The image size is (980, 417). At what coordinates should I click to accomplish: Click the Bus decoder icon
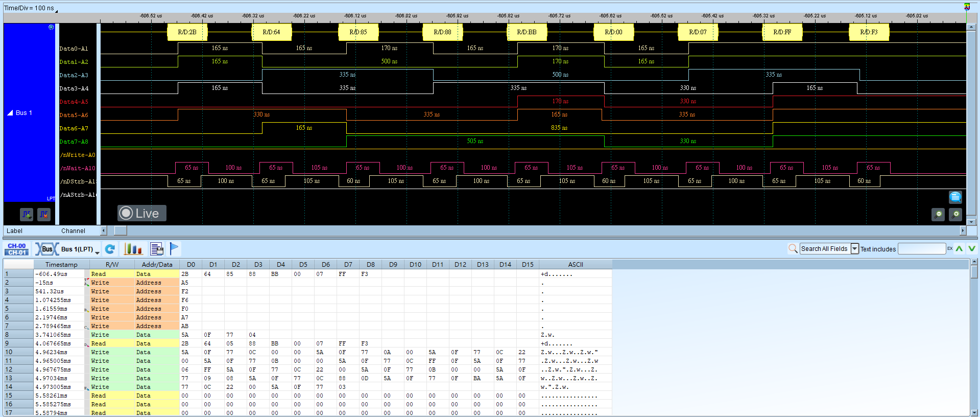(x=46, y=249)
